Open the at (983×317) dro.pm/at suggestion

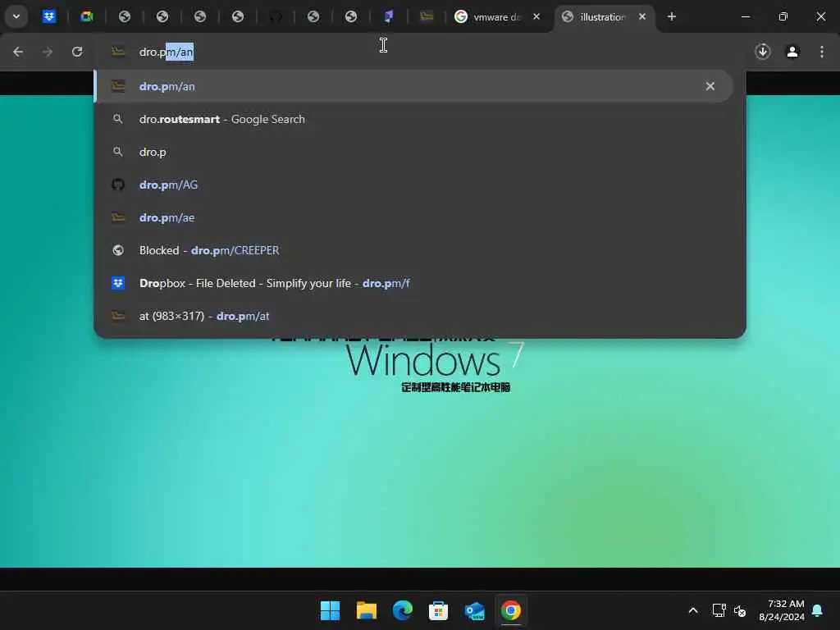click(x=413, y=316)
